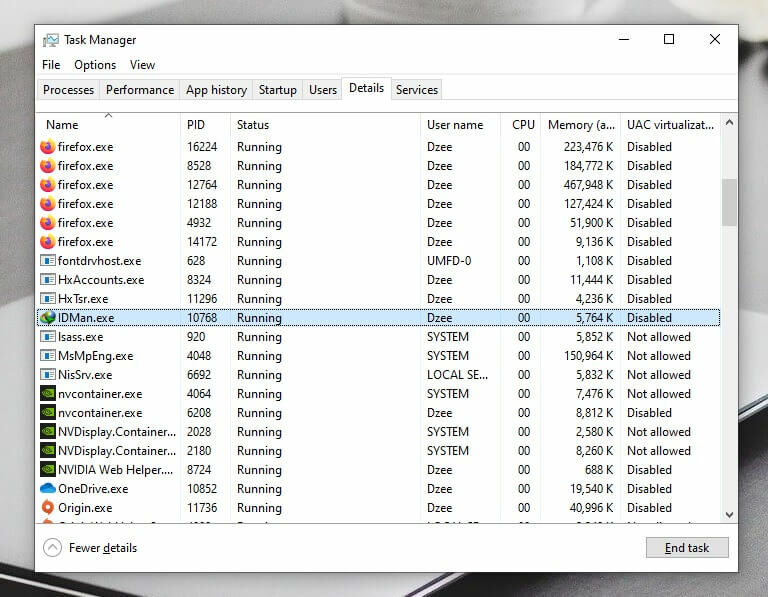Select the IDMan.exe process name
Image resolution: width=768 pixels, height=597 pixels.
[x=86, y=318]
